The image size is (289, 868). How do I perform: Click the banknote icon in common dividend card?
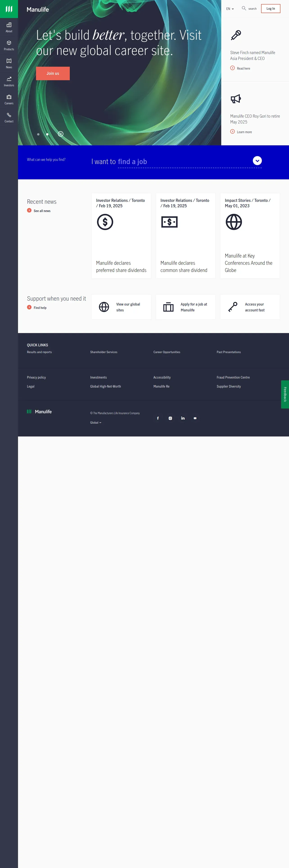(x=169, y=222)
